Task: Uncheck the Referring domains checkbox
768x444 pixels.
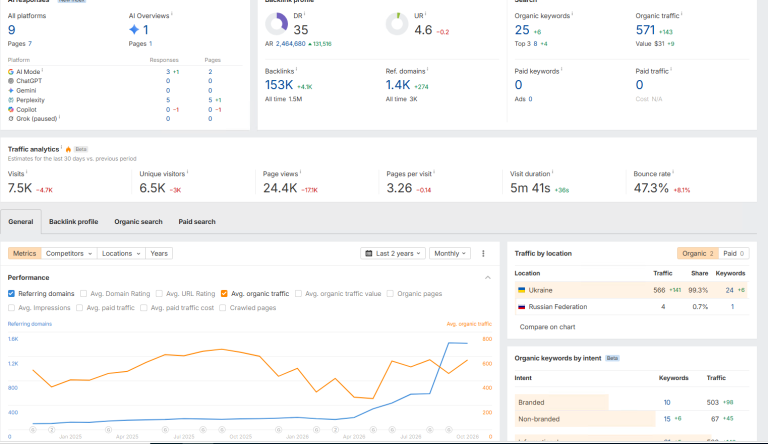Action: pos(11,294)
